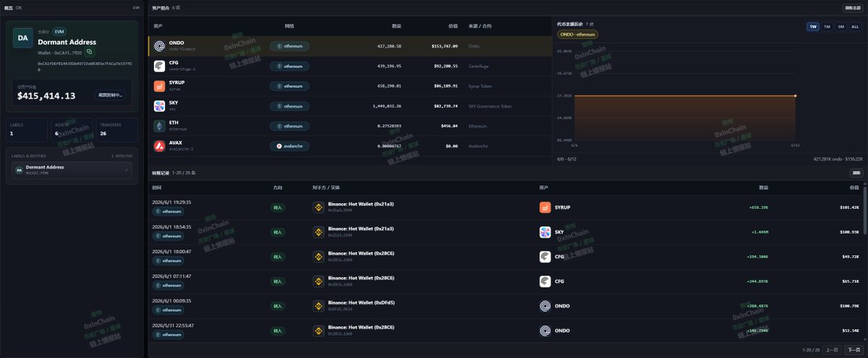Click avalanche network chip in AVAX row
The image size is (868, 358).
290,146
